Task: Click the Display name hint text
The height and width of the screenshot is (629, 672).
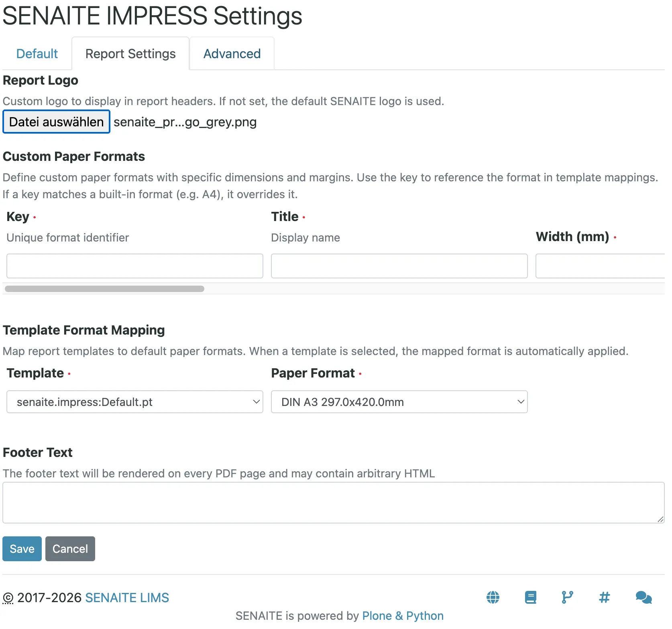Action: tap(305, 237)
